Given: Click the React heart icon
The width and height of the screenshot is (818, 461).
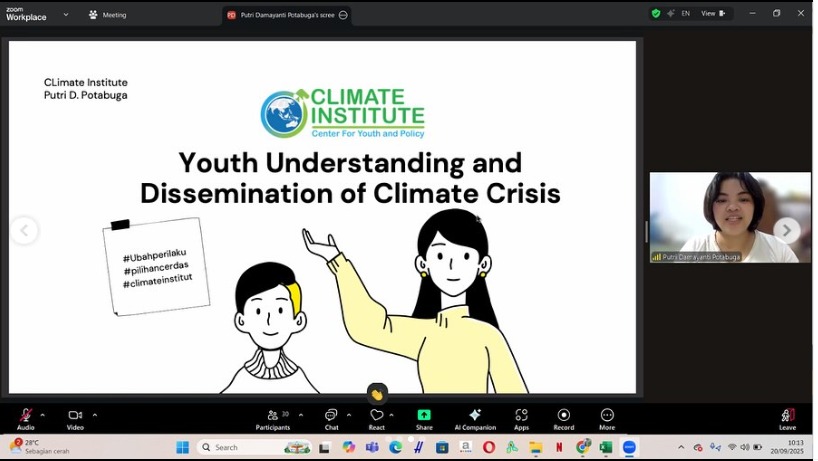Looking at the screenshot, I should (376, 416).
